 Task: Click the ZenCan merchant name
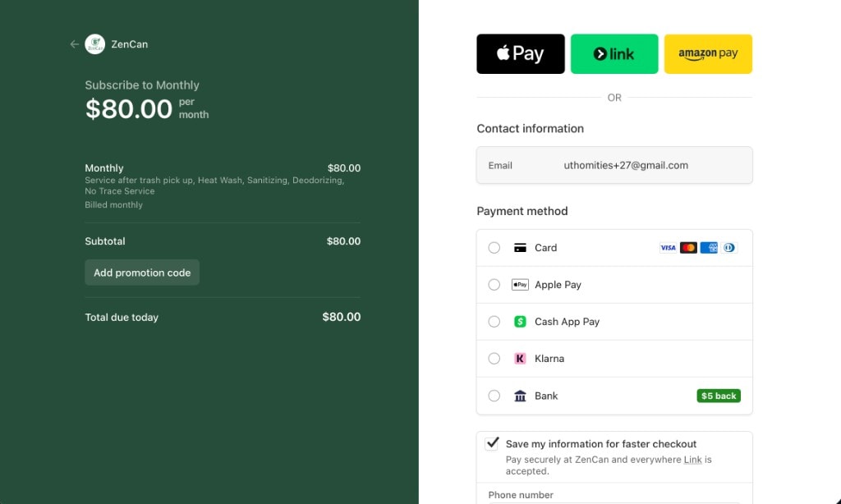129,44
